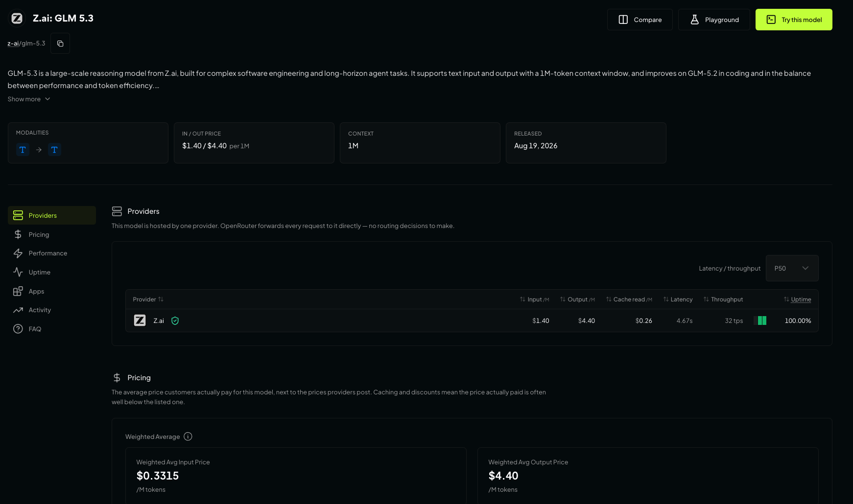
Task: Open the P50 latency percentile dropdown
Action: [792, 268]
